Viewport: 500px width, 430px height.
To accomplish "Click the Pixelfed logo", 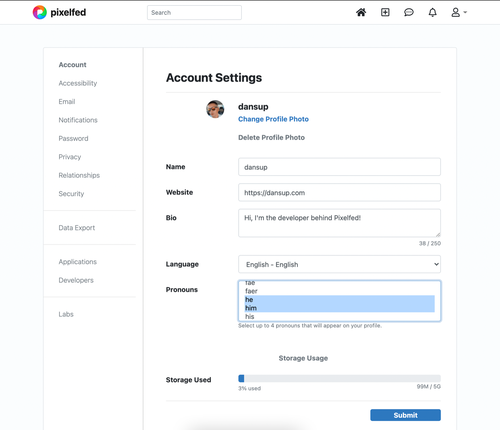I will [59, 12].
